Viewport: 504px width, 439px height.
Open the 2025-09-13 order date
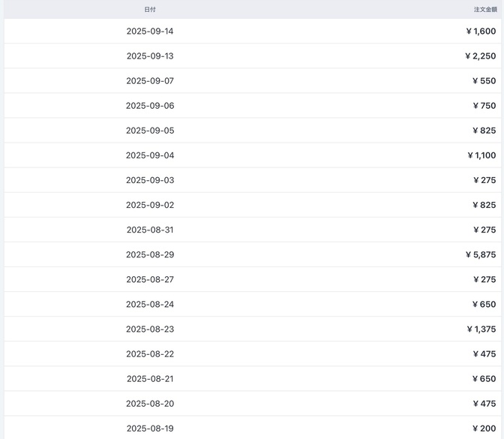[150, 56]
